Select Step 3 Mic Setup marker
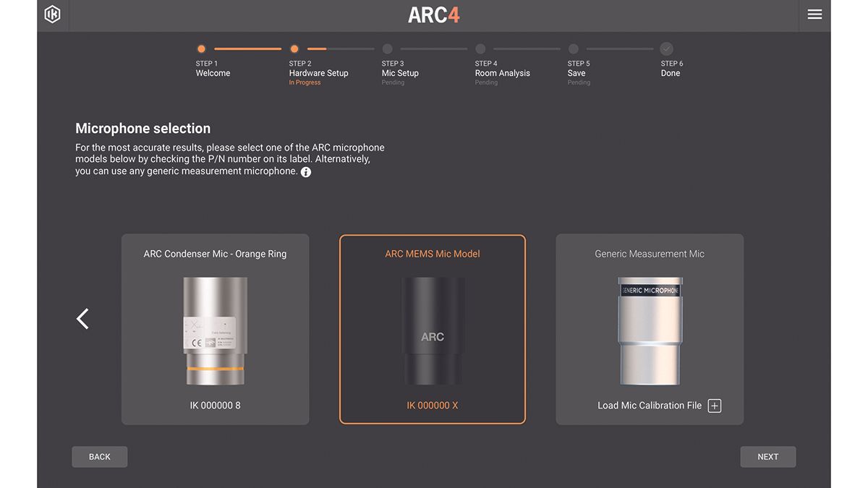The height and width of the screenshot is (488, 868). 388,49
